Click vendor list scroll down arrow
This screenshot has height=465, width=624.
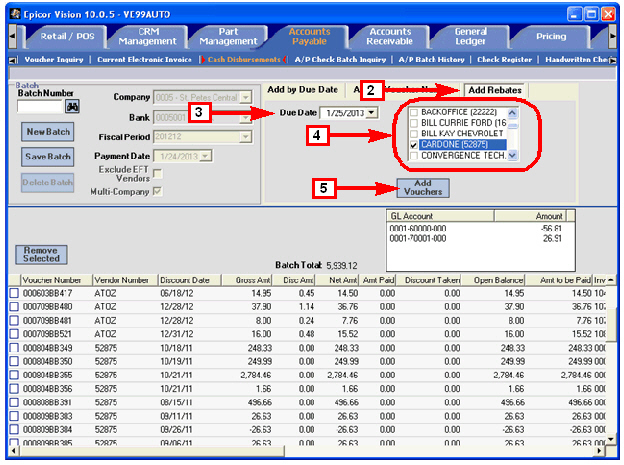pos(513,155)
